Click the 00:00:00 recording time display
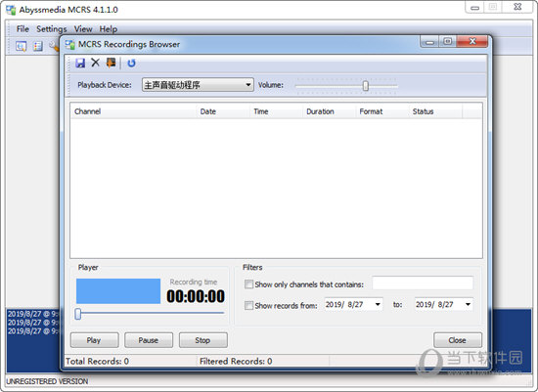Screen dimensions: 538x392 [196, 296]
